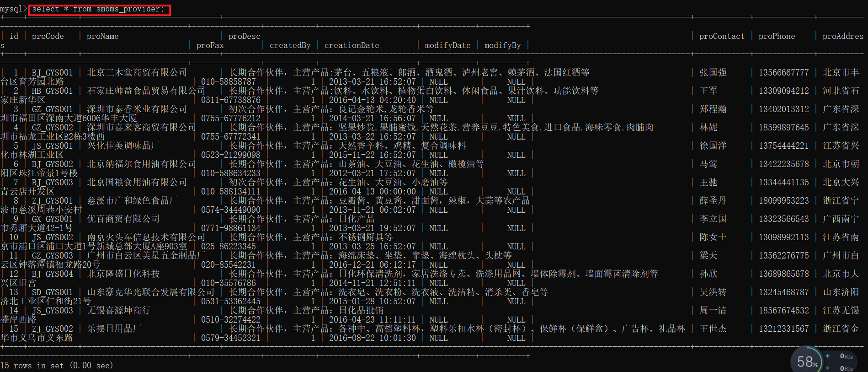This screenshot has height=372, width=868.
Task: Click the phone number '18599897645'
Action: click(x=784, y=127)
